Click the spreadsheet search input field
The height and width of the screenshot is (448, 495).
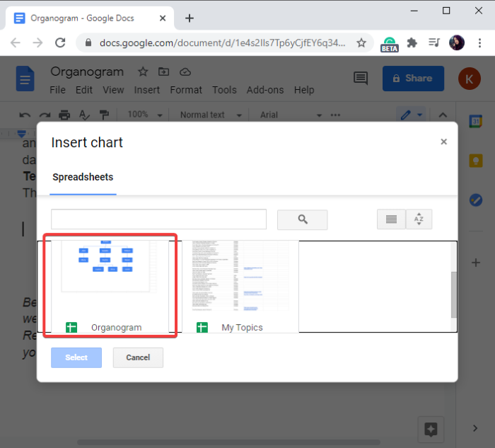coord(158,219)
